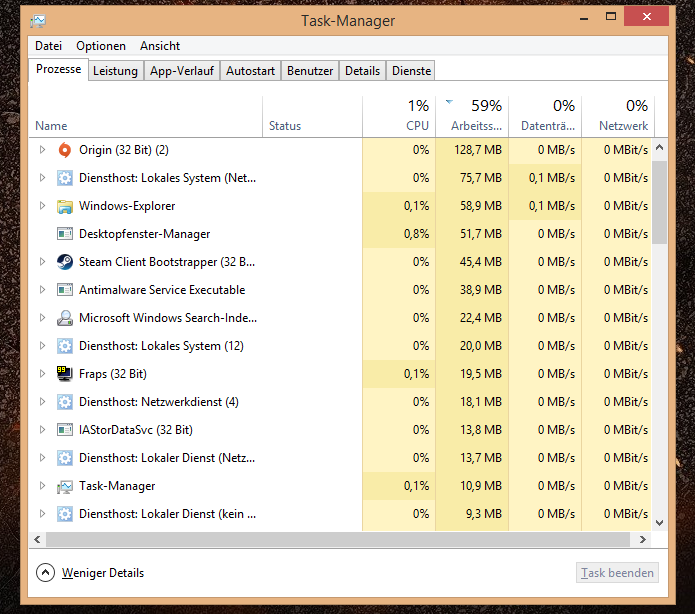Click gear icon of Diensthost: Lokales System (Net...
Image resolution: width=695 pixels, height=614 pixels.
pyautogui.click(x=65, y=178)
